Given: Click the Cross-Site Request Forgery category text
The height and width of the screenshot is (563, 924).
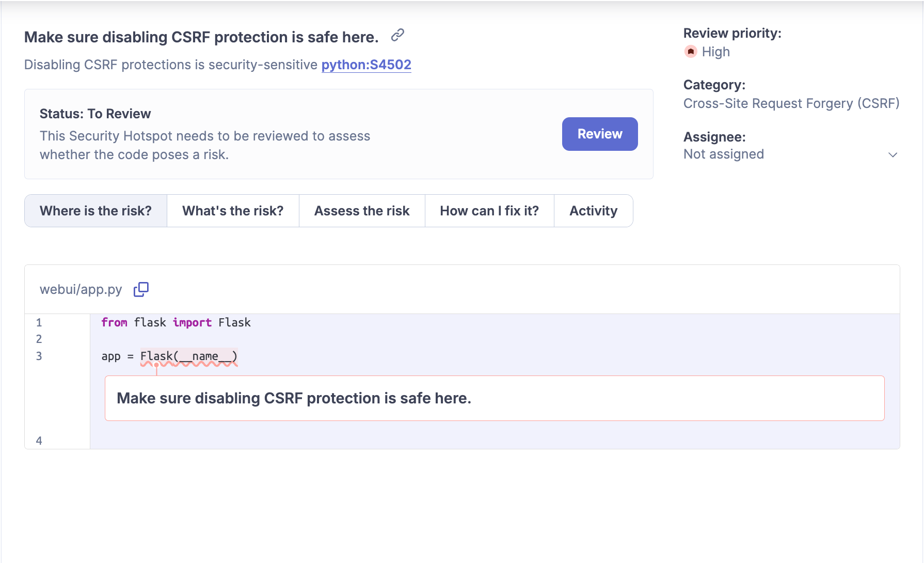Looking at the screenshot, I should tap(791, 103).
